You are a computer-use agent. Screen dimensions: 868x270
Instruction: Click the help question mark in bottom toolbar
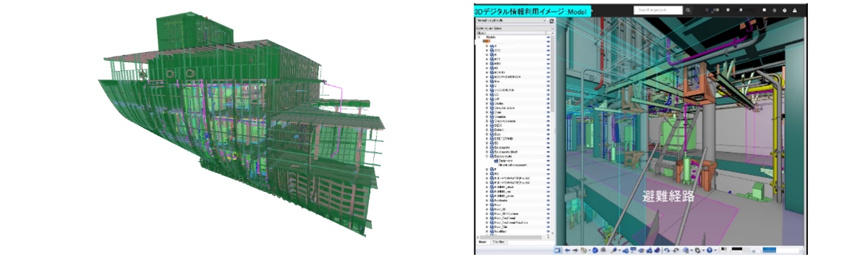click(710, 250)
